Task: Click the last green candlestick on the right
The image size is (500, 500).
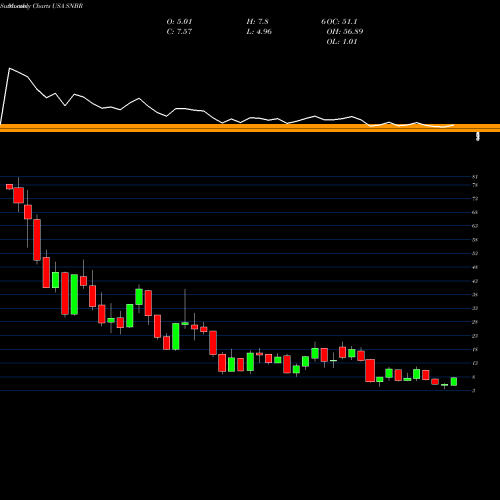Action: pyautogui.click(x=454, y=382)
